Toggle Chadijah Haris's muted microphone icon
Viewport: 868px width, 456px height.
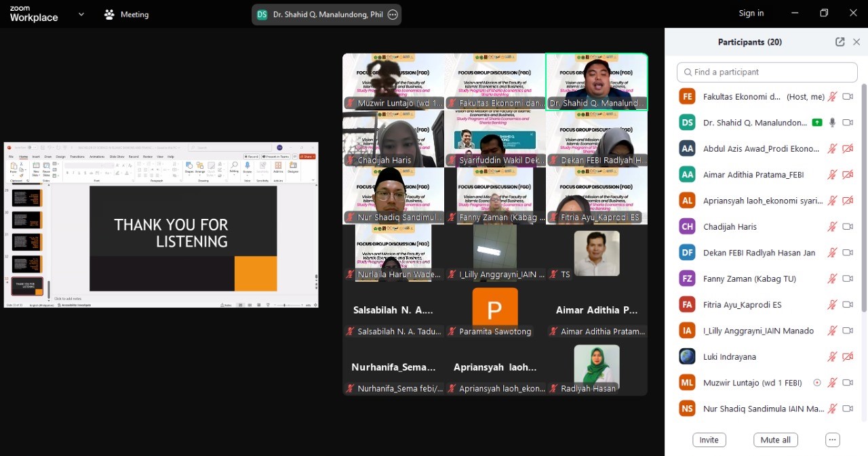[832, 227]
